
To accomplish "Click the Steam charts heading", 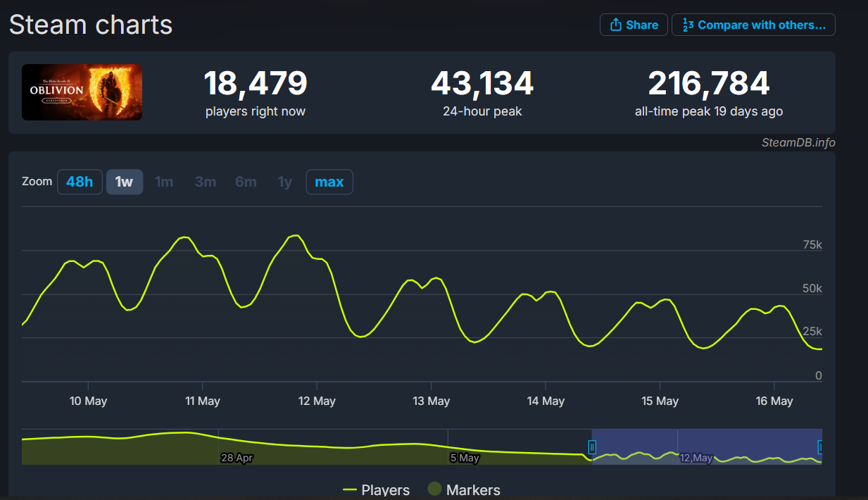I will click(x=91, y=25).
